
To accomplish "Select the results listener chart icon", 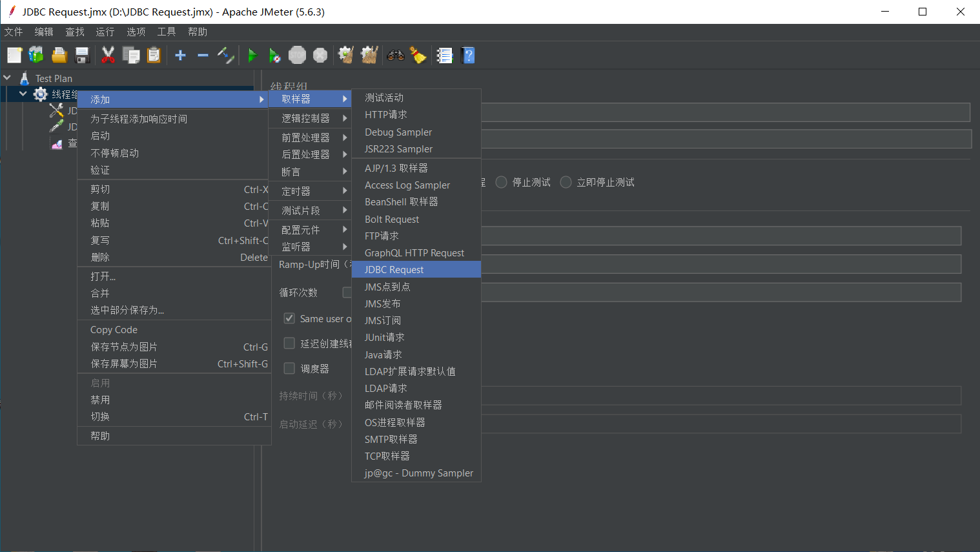I will (x=57, y=143).
